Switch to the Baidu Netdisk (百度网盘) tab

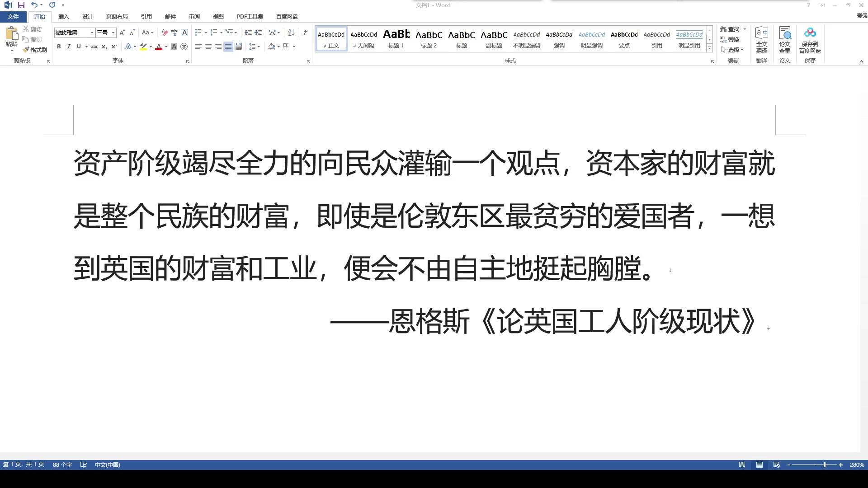(x=287, y=16)
